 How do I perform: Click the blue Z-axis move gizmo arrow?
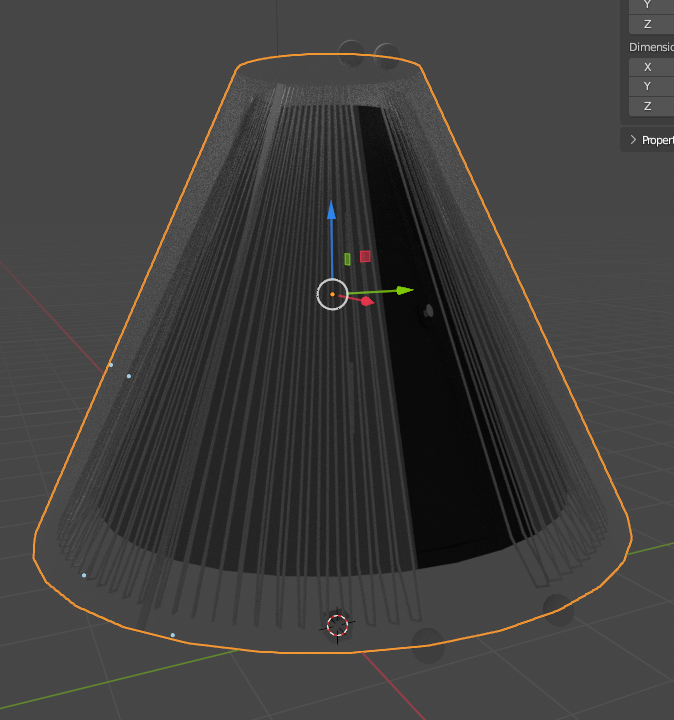tap(331, 210)
